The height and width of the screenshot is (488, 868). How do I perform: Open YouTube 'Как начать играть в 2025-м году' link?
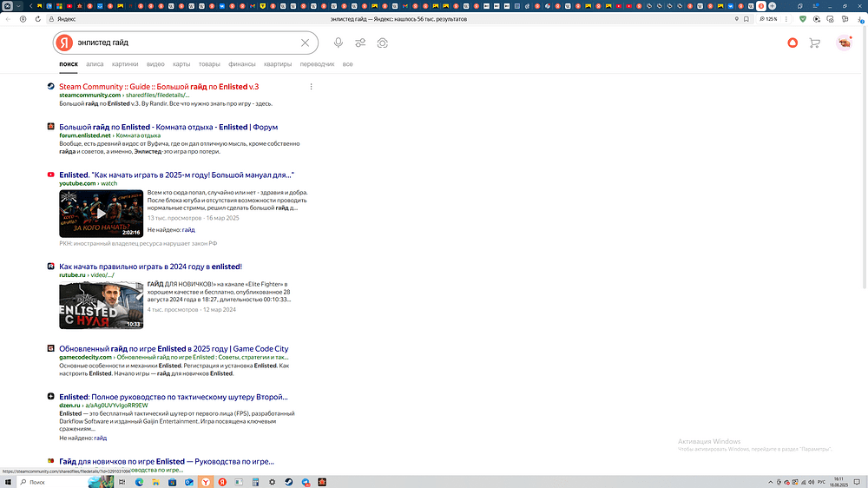tap(176, 175)
